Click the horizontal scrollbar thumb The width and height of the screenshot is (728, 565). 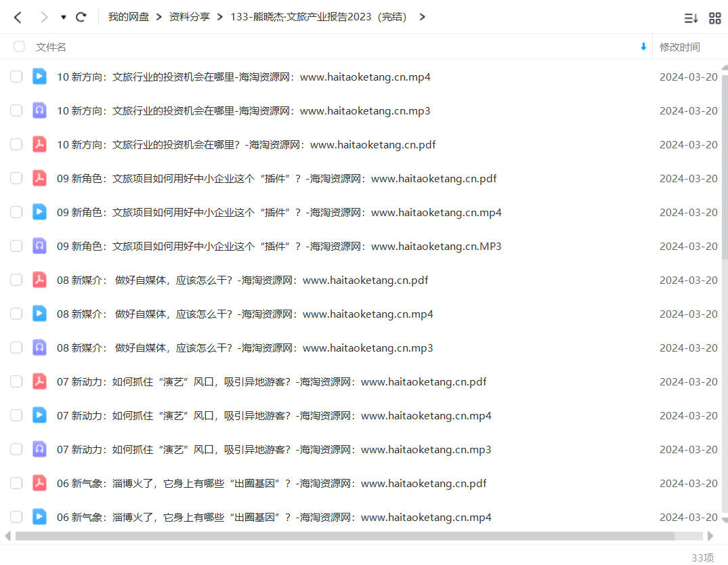point(345,536)
